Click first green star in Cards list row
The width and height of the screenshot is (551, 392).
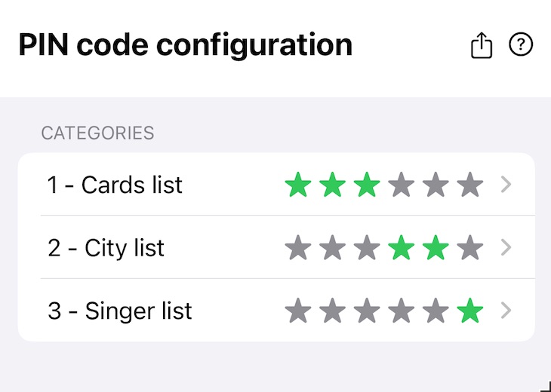click(x=298, y=184)
